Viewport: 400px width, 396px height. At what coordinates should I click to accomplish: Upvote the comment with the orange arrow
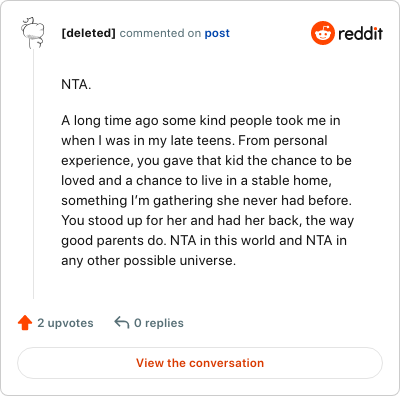coord(25,323)
